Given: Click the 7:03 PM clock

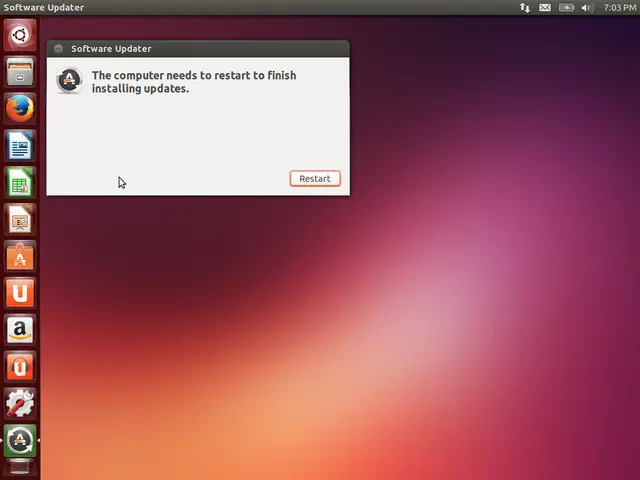Looking at the screenshot, I should tap(620, 7).
